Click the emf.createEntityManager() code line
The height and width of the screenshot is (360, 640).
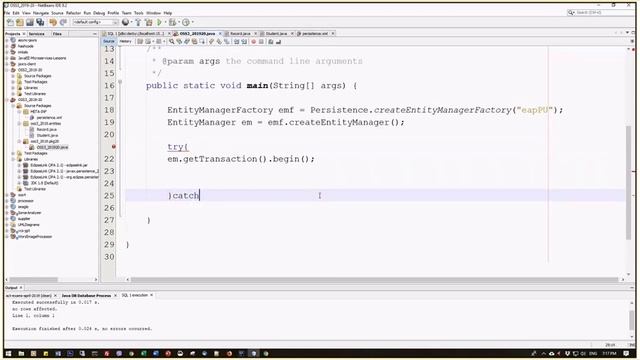pyautogui.click(x=285, y=122)
